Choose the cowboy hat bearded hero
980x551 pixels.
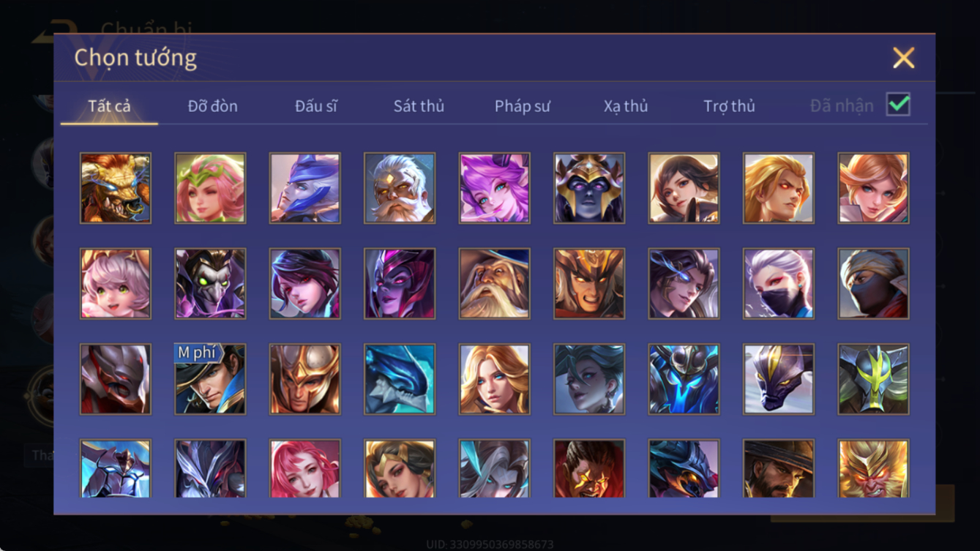click(779, 468)
